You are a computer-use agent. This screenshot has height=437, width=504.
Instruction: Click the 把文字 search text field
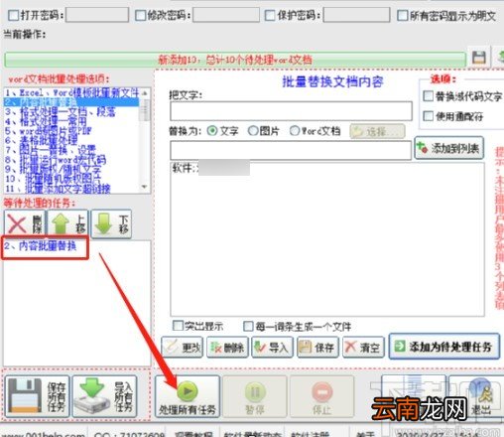pos(291,111)
